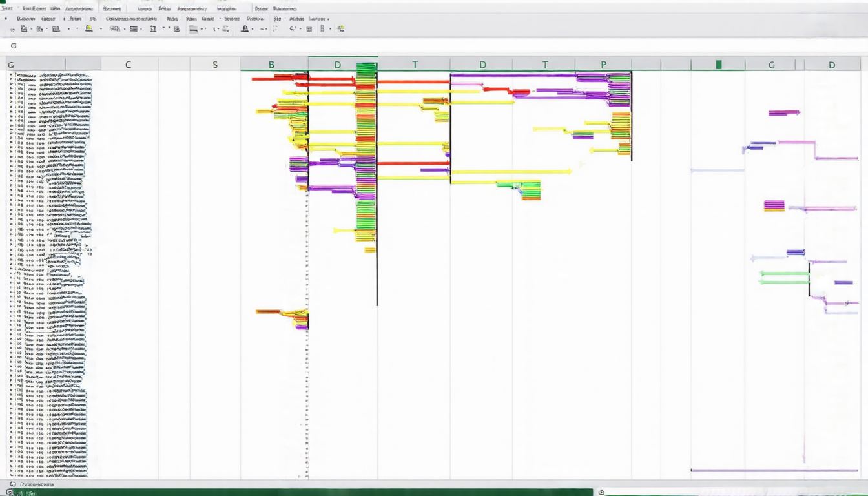This screenshot has width=868, height=496.
Task: Click the first icon at the toolbar's far left
Action: (x=12, y=29)
